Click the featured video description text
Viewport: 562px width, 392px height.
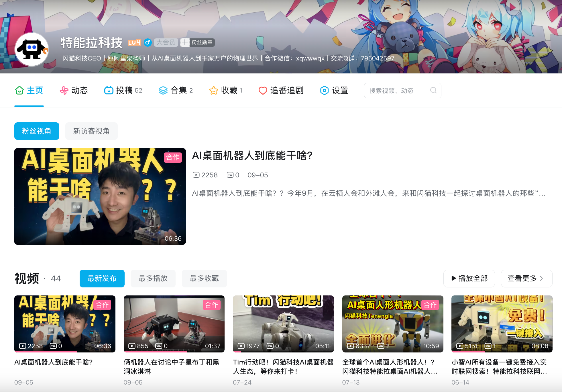click(x=369, y=193)
